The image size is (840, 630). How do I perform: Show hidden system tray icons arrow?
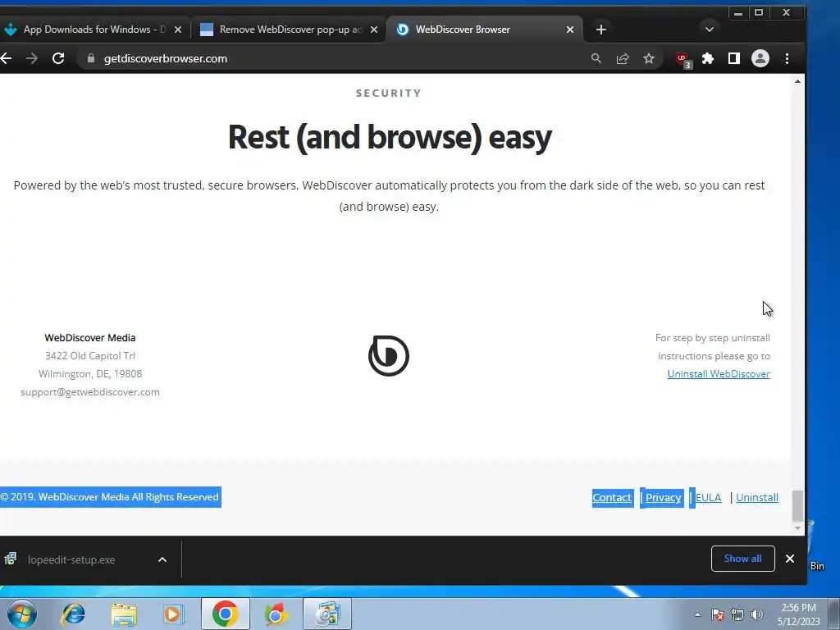[x=697, y=614]
